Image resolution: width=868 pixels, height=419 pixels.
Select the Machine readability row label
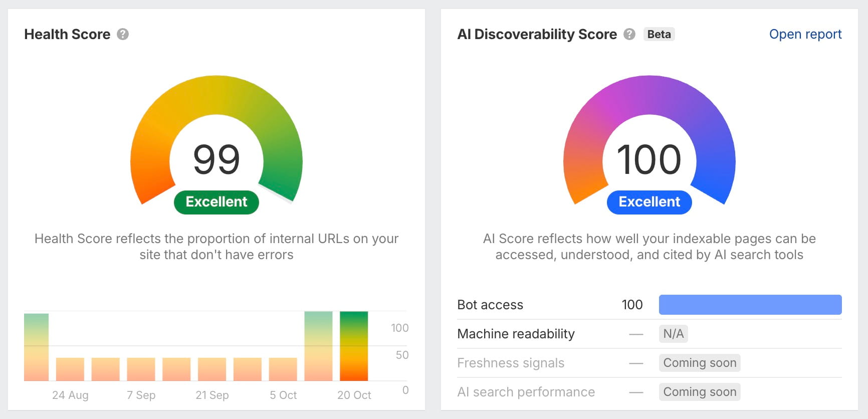(x=516, y=334)
